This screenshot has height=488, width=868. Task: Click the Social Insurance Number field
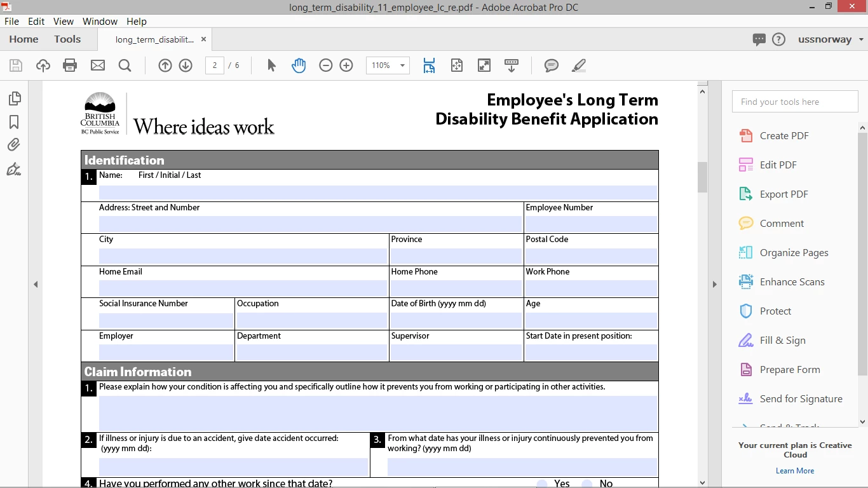[166, 320]
